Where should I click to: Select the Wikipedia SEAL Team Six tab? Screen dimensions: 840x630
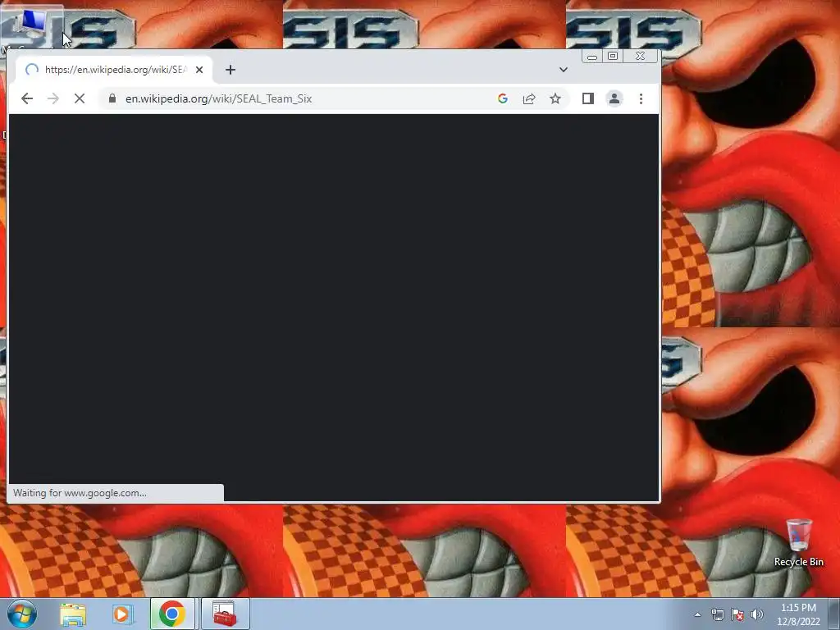coord(113,70)
